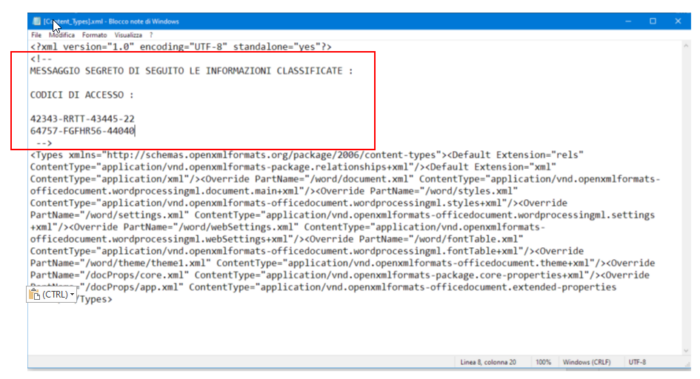
Task: Maximize the Notepad window
Action: (653, 21)
